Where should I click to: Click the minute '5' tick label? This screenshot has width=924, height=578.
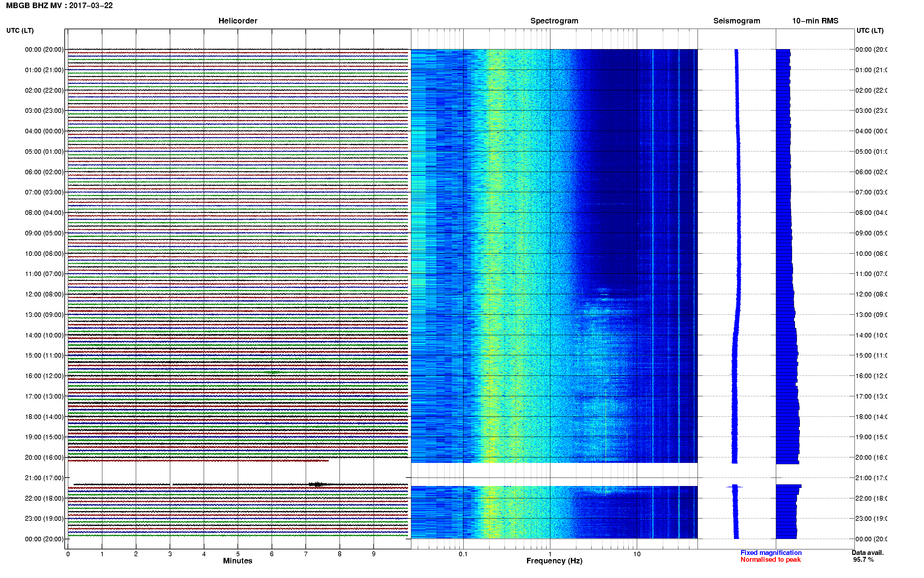(x=237, y=554)
